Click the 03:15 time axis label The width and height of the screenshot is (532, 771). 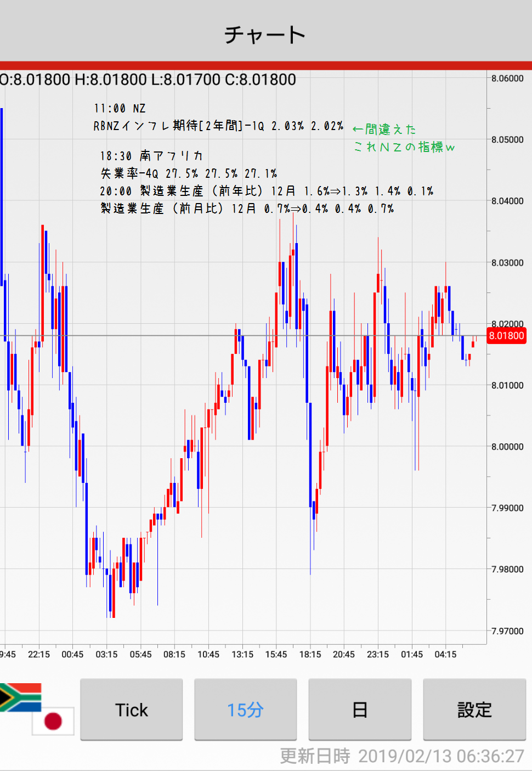coord(106,654)
